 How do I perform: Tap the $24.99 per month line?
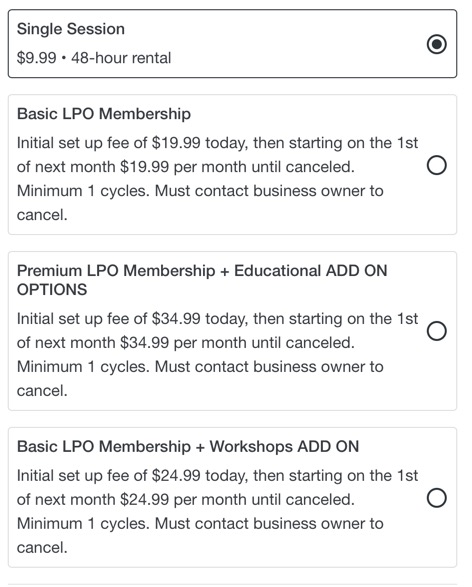point(186,500)
